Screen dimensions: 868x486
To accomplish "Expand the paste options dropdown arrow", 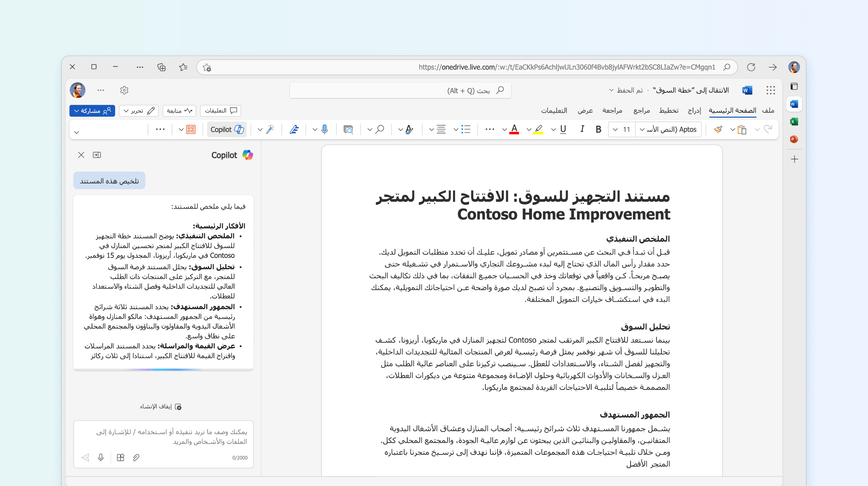I will point(733,130).
